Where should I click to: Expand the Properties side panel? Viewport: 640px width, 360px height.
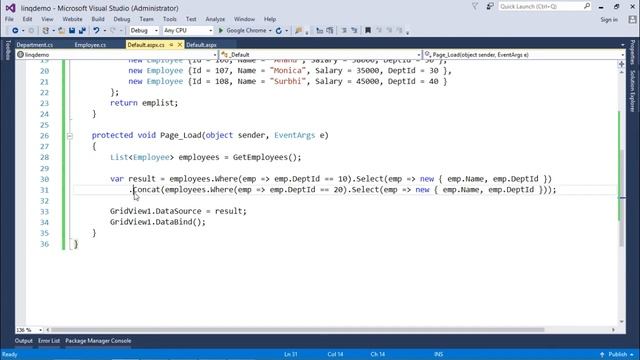(633, 52)
